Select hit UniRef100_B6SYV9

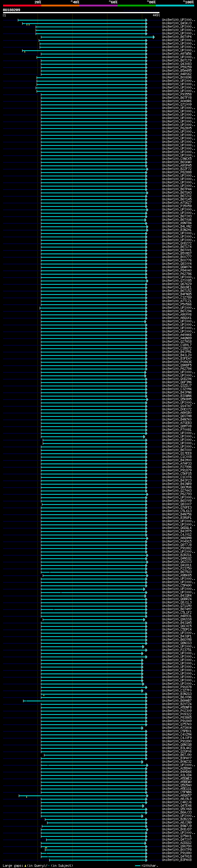click(177, 501)
